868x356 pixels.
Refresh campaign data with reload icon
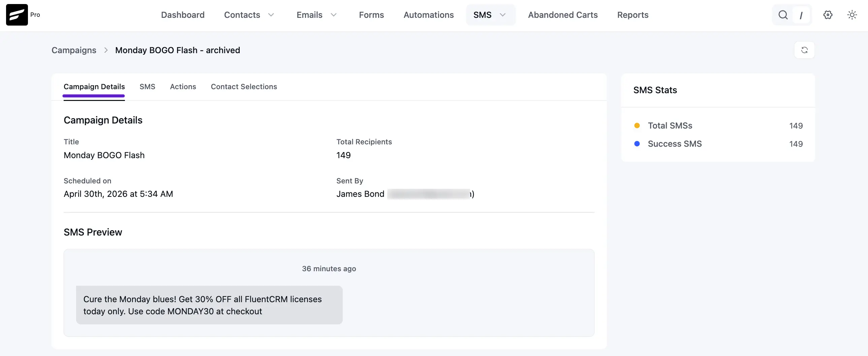click(804, 50)
